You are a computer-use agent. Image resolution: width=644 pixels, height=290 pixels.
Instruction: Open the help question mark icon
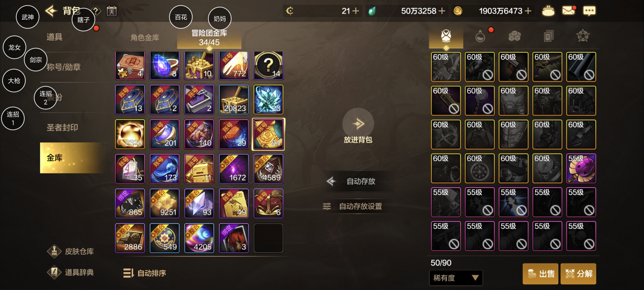(x=96, y=11)
